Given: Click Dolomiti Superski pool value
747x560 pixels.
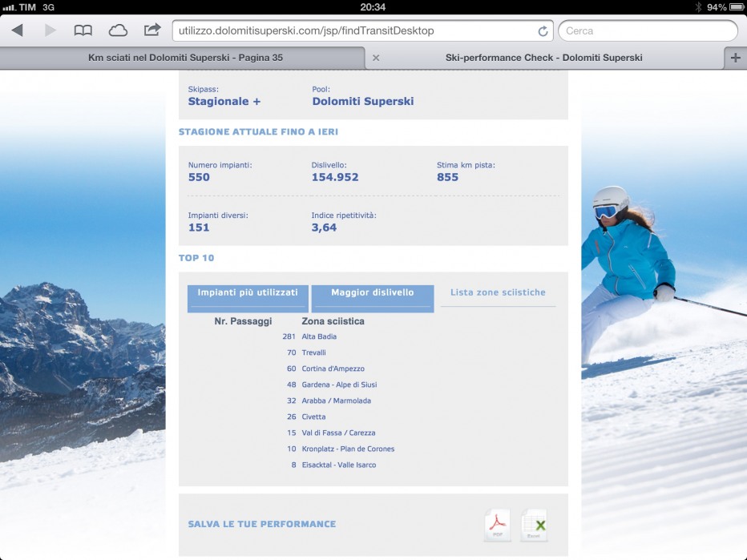Looking at the screenshot, I should 363,102.
